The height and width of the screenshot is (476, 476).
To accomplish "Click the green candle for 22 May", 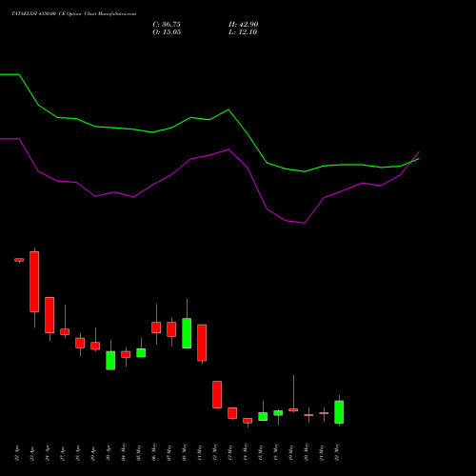I will click(x=339, y=412).
